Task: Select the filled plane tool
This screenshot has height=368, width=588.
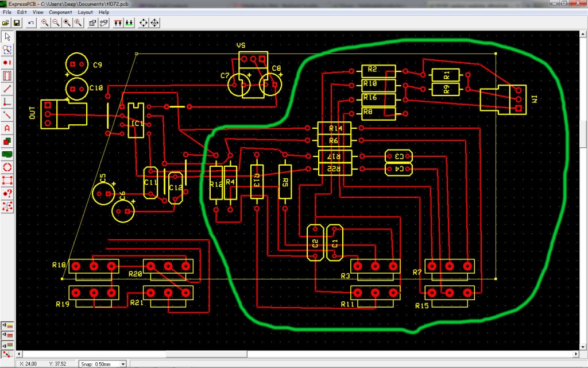Action: click(7, 154)
